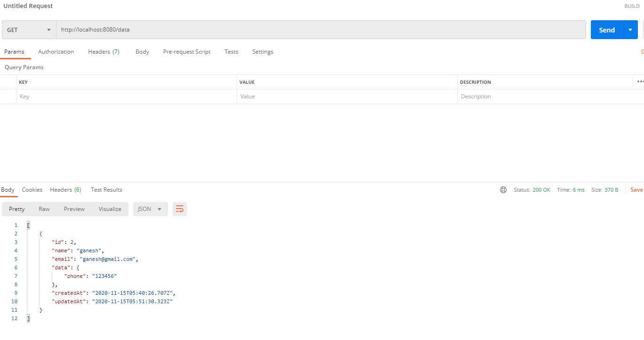The height and width of the screenshot is (340, 644).
Task: Open the request Headers (7) tab
Action: [103, 52]
